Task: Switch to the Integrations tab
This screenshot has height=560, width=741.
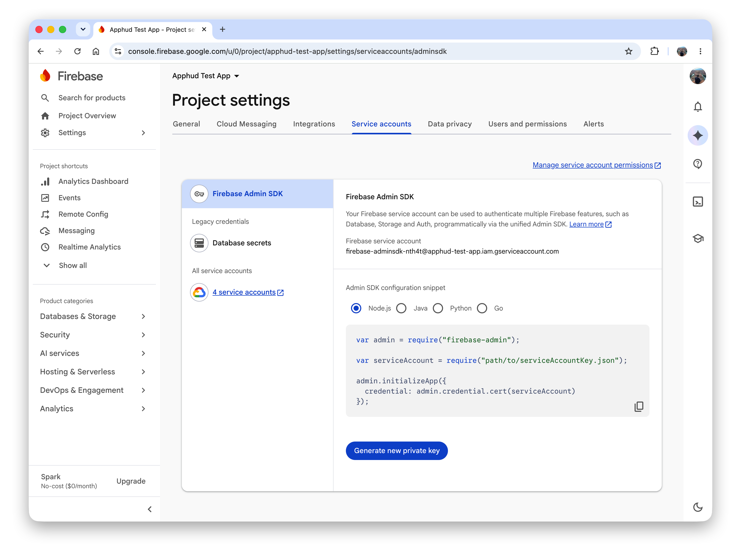Action: [314, 124]
